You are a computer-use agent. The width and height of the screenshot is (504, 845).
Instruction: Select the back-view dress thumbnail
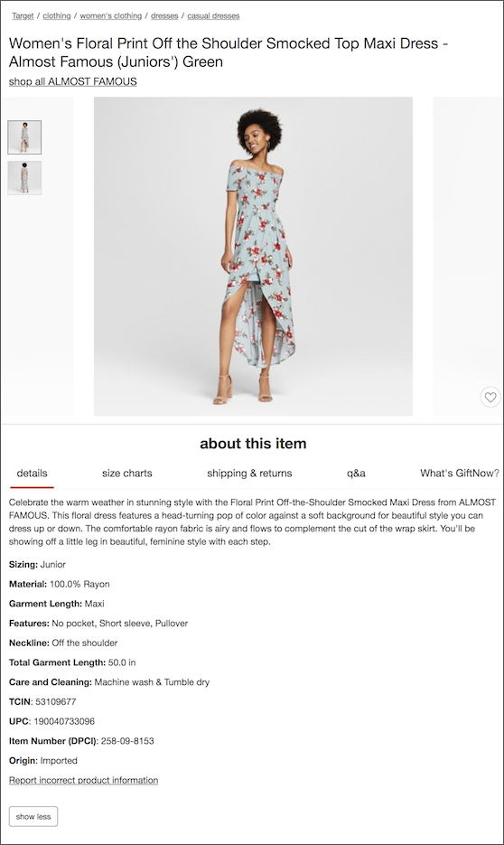coord(24,178)
